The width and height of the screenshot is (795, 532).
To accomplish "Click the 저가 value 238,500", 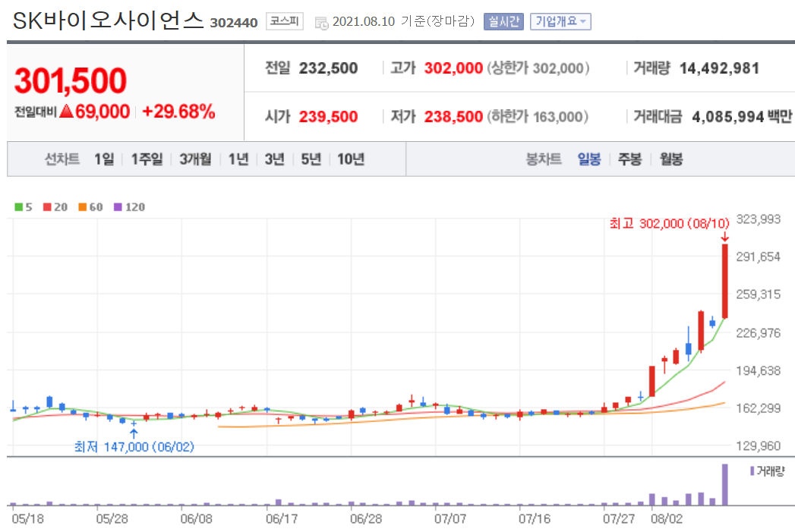I will point(453,117).
